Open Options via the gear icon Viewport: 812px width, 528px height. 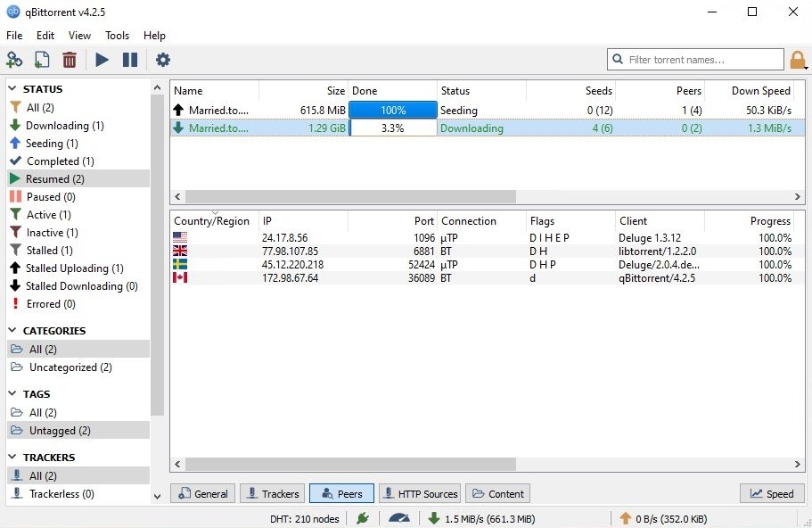(x=163, y=60)
